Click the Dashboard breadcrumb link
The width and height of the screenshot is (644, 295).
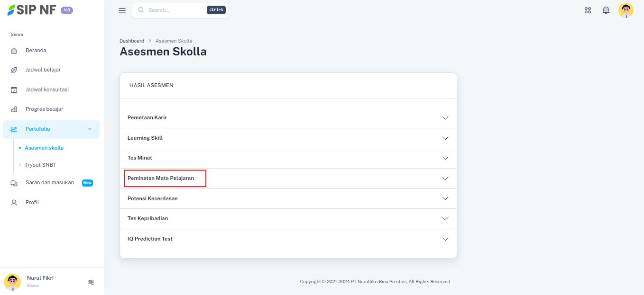(132, 41)
